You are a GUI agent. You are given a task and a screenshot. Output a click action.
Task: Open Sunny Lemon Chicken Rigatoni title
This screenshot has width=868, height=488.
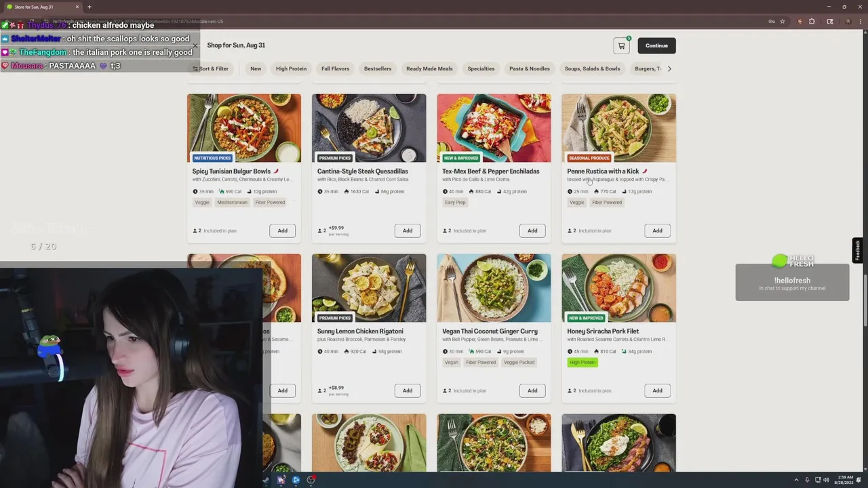point(360,331)
